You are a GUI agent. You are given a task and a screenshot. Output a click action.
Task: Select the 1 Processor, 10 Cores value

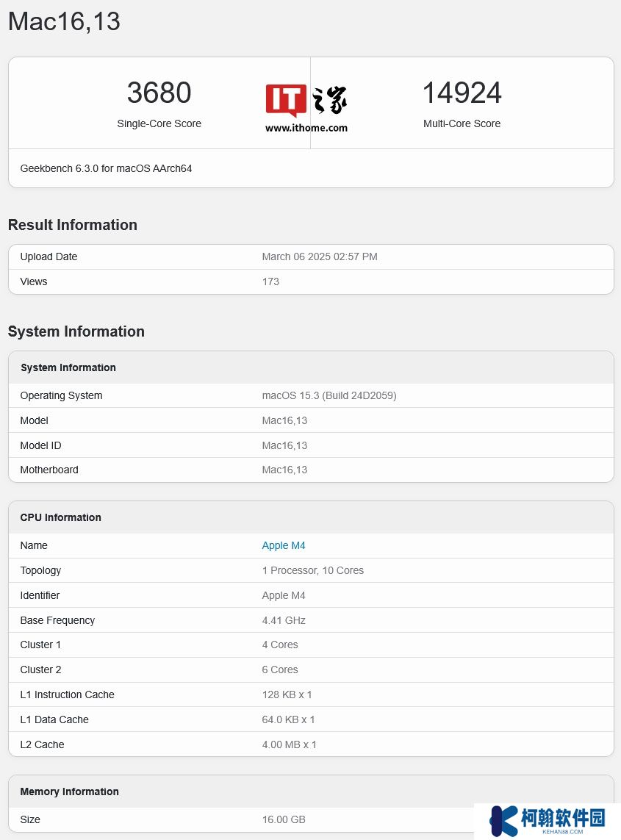pyautogui.click(x=313, y=570)
